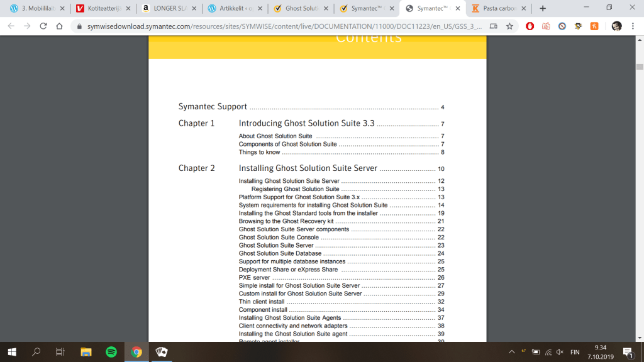Bookmark this page with the star icon

tap(509, 26)
